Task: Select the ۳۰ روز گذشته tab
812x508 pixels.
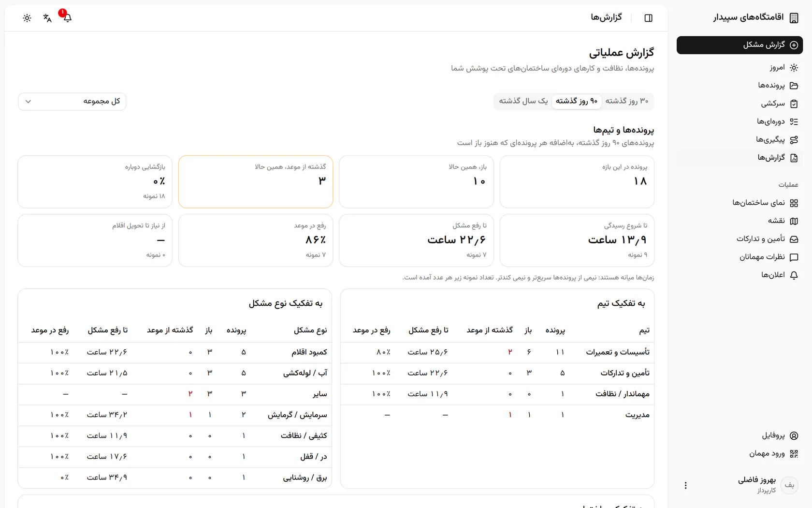Action: tap(627, 101)
